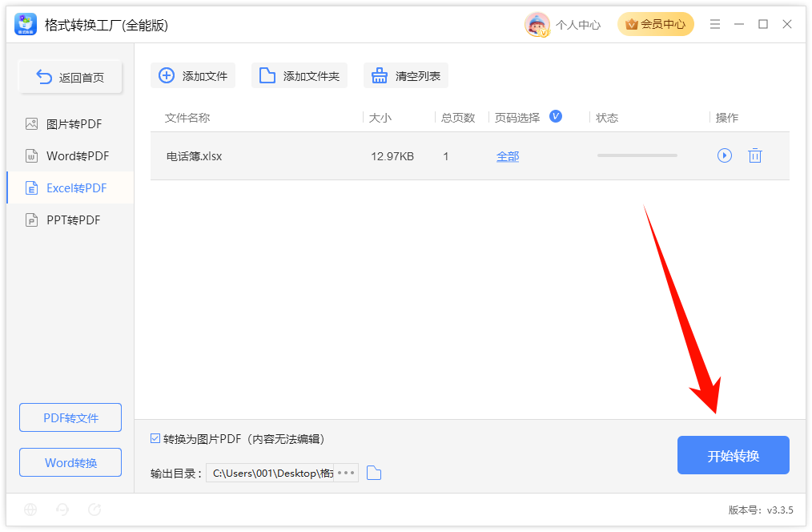The height and width of the screenshot is (532, 812).
Task: Click the blue V badge beside 页码选择
Action: click(x=555, y=116)
